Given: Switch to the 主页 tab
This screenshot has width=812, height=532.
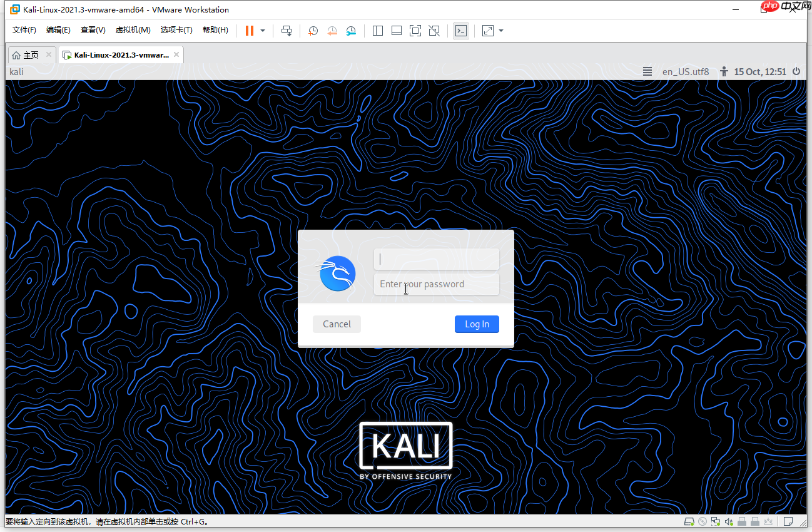Looking at the screenshot, I should [x=28, y=54].
